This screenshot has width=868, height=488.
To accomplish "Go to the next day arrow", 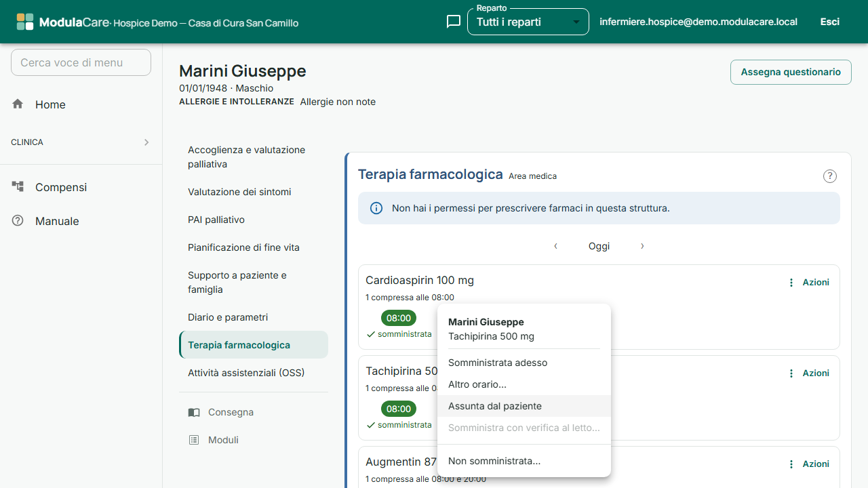I will pyautogui.click(x=642, y=246).
